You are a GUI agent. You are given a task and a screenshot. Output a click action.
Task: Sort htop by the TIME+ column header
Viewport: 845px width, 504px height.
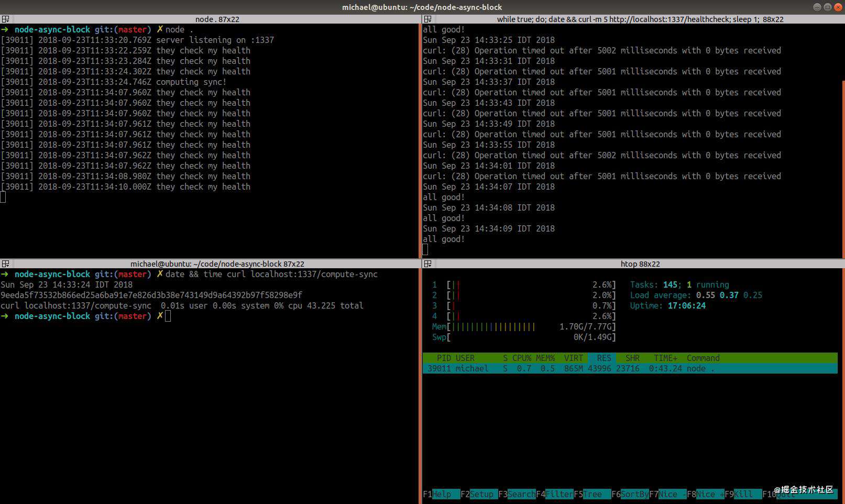tap(665, 358)
